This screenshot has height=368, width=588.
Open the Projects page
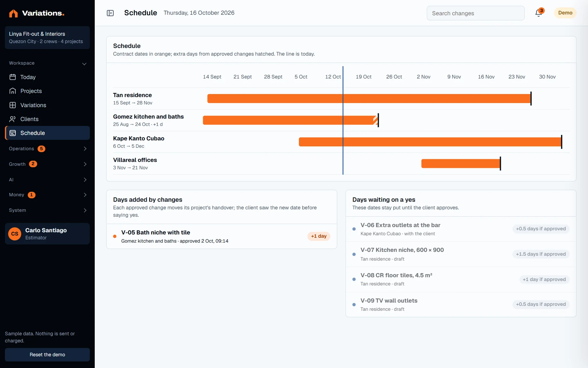[47, 91]
